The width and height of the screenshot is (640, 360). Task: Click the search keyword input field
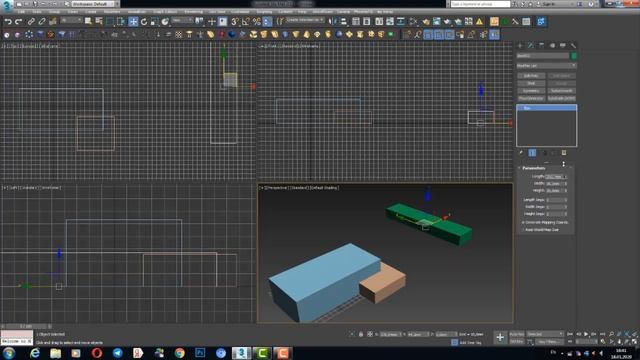(x=480, y=4)
